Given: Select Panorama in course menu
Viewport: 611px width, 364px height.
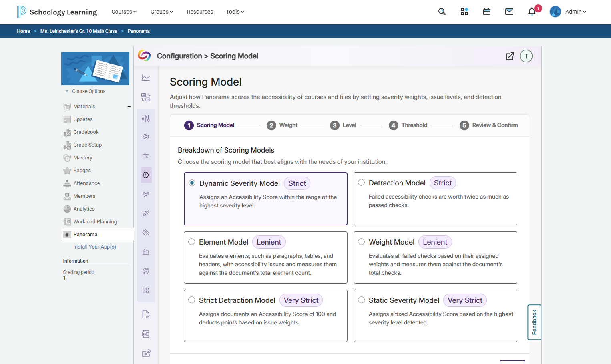Looking at the screenshot, I should [97, 235].
